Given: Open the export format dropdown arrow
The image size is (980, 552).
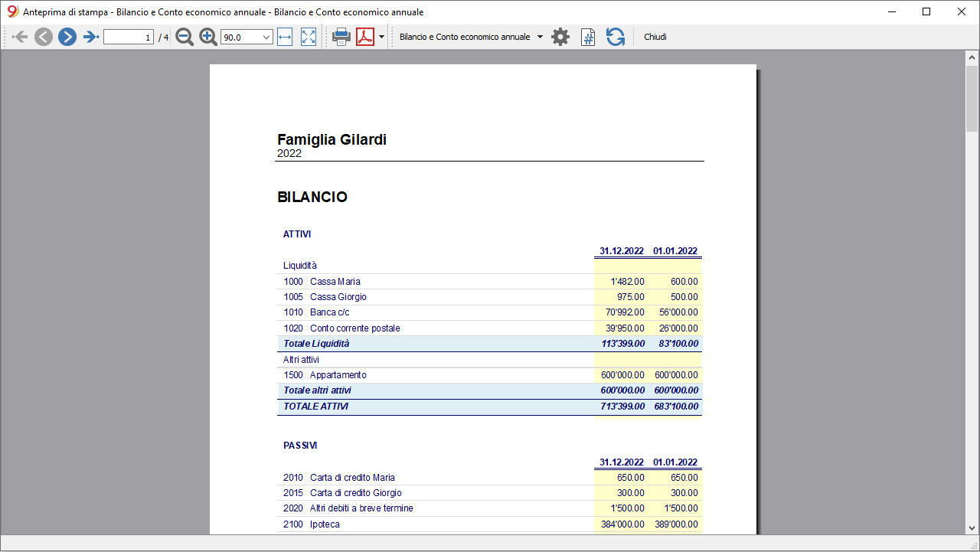Looking at the screenshot, I should [381, 37].
